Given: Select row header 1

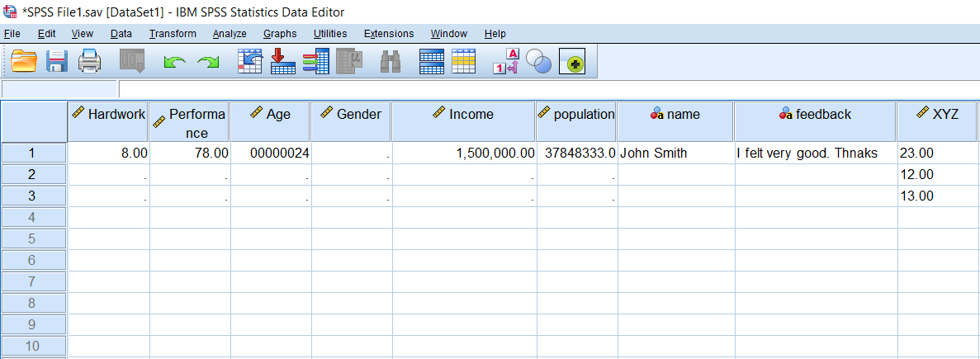Looking at the screenshot, I should [33, 153].
